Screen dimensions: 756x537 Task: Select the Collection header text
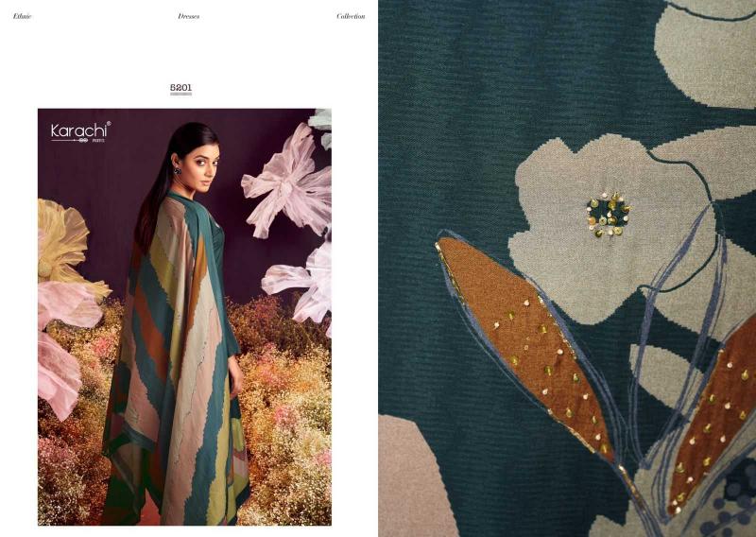click(x=351, y=16)
